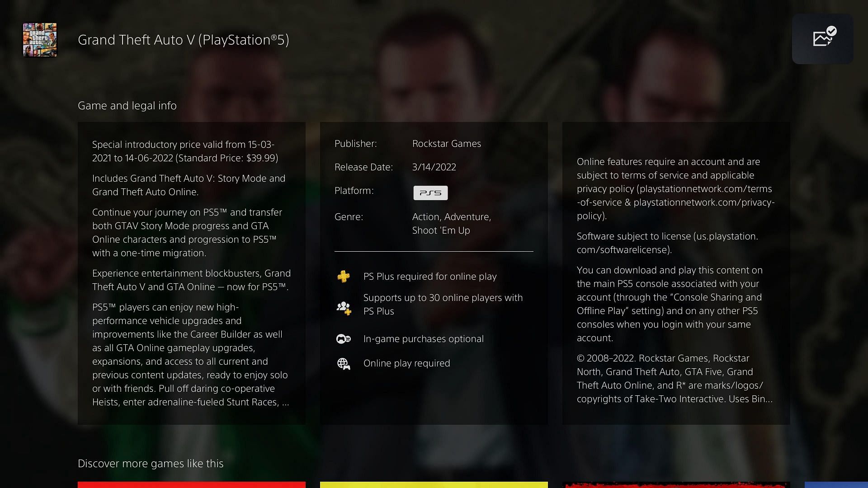Expand the Discover more games section
The width and height of the screenshot is (868, 488).
150,464
